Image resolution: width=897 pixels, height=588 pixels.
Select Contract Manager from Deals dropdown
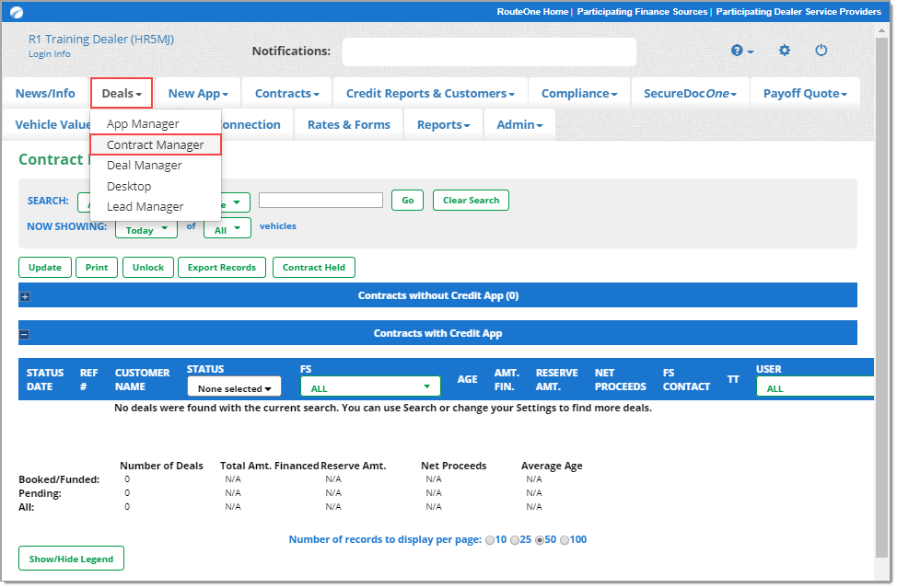click(155, 145)
